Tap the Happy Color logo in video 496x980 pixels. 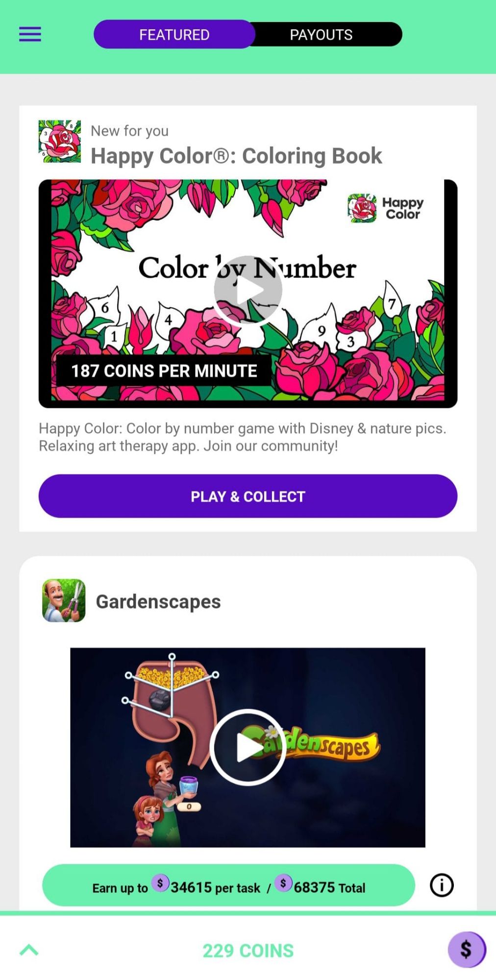coord(386,208)
